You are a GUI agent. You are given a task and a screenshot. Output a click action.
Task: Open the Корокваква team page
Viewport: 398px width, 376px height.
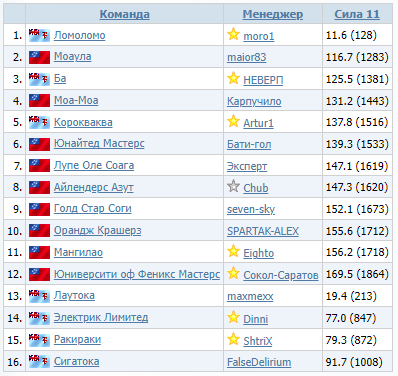tap(83, 122)
